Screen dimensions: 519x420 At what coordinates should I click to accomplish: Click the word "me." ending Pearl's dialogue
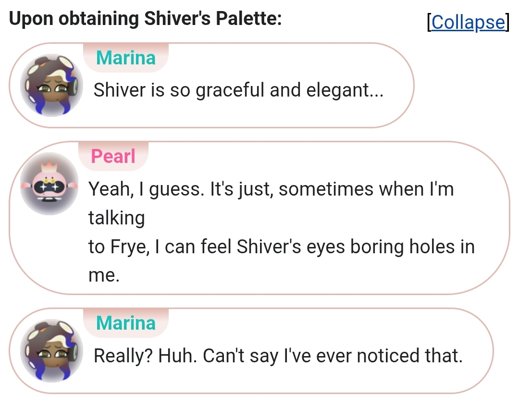104,275
